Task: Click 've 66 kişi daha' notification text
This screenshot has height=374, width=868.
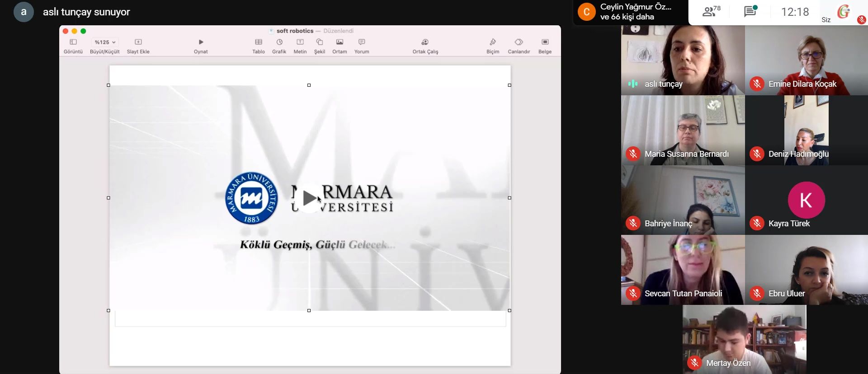Action: 627,17
